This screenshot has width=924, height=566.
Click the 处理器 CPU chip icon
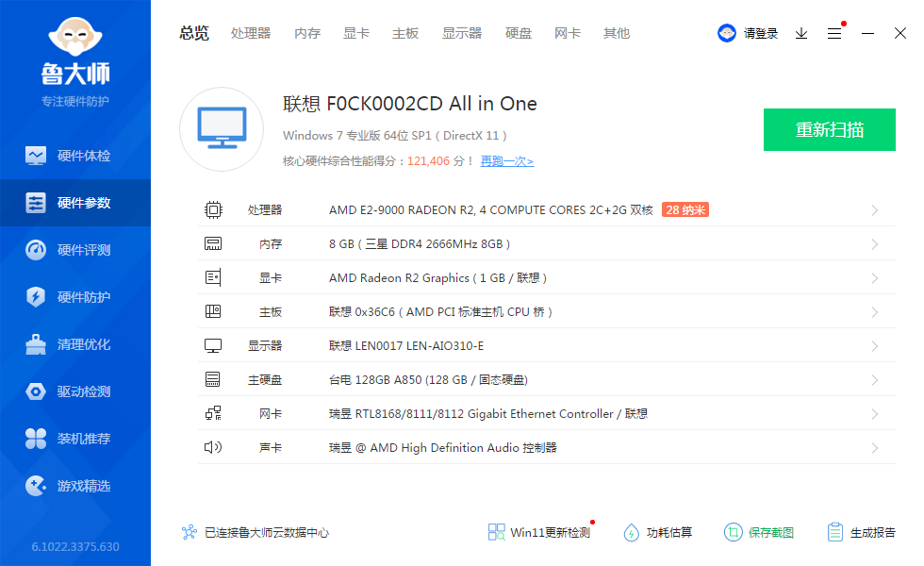pyautogui.click(x=213, y=209)
